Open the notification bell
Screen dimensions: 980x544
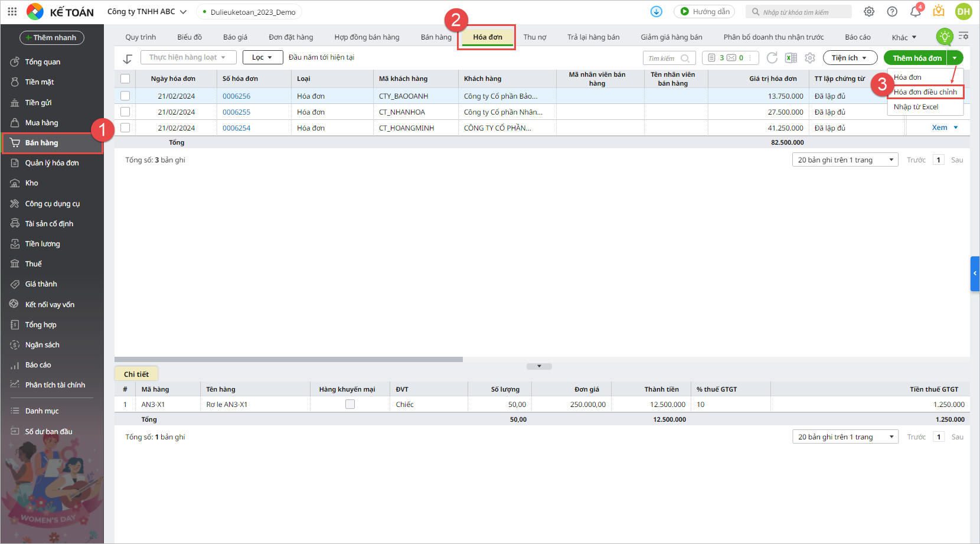tap(915, 12)
